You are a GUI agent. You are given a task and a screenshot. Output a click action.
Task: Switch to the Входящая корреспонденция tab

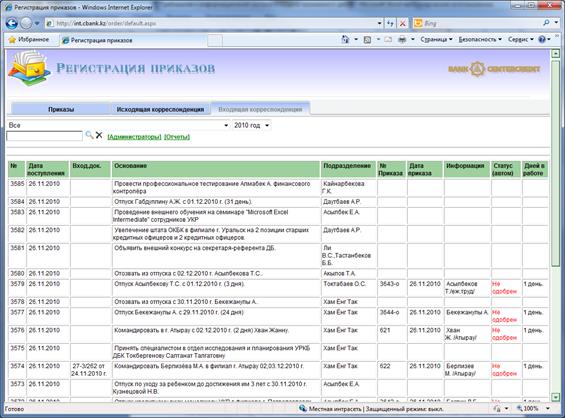[260, 109]
